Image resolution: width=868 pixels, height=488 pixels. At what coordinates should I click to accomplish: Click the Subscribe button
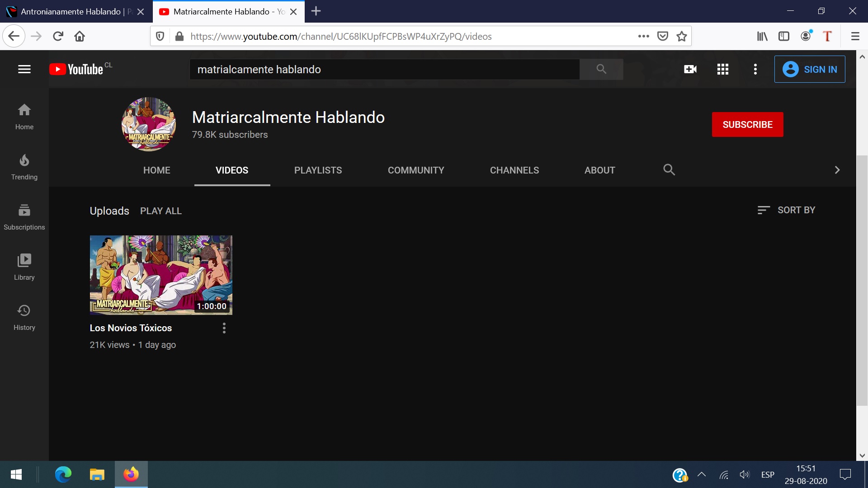[x=747, y=125]
